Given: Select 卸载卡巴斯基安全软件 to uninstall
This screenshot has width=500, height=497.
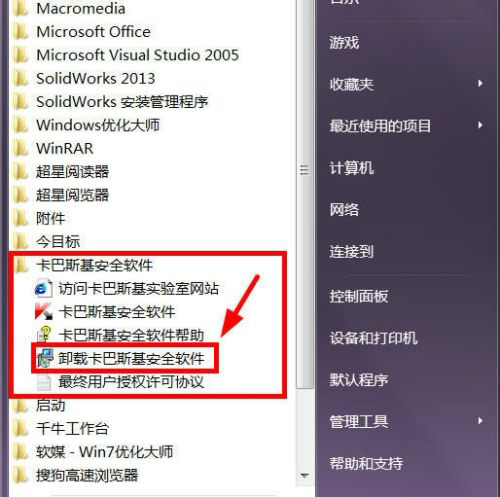Looking at the screenshot, I should click(131, 358).
